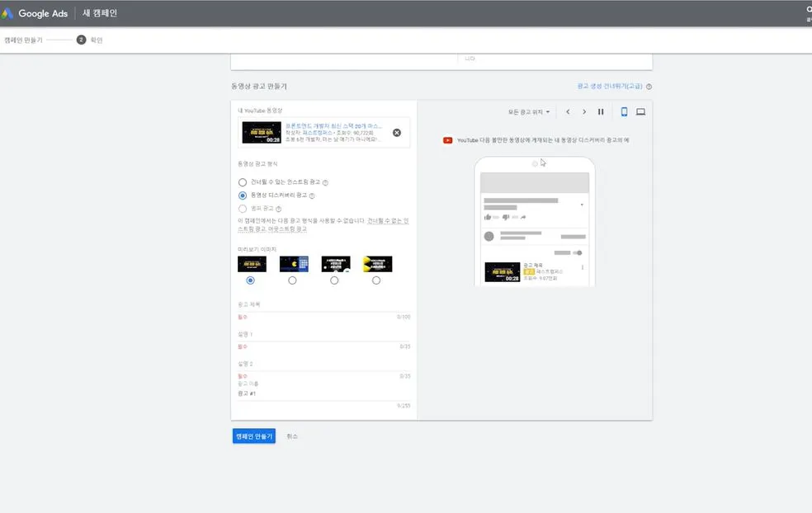This screenshot has height=513, width=812.
Task: Click first preview image thumbnail
Action: pos(253,264)
